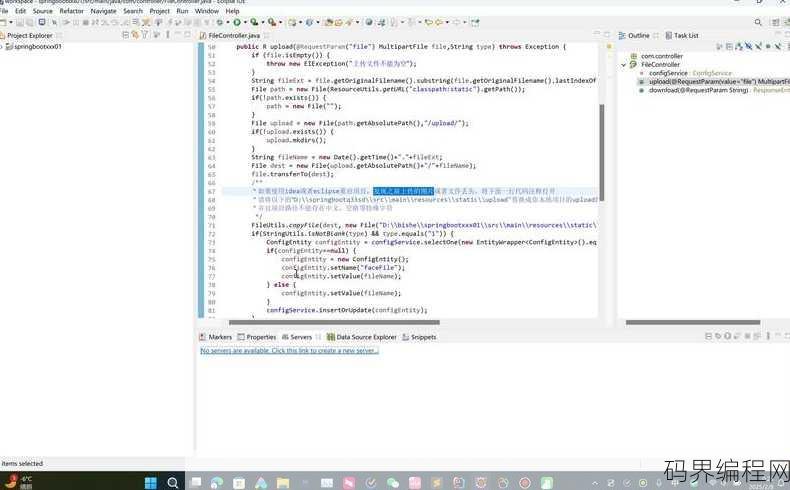Click the web browser globe toolbar icon
The width and height of the screenshot is (790, 490).
(x=369, y=22)
